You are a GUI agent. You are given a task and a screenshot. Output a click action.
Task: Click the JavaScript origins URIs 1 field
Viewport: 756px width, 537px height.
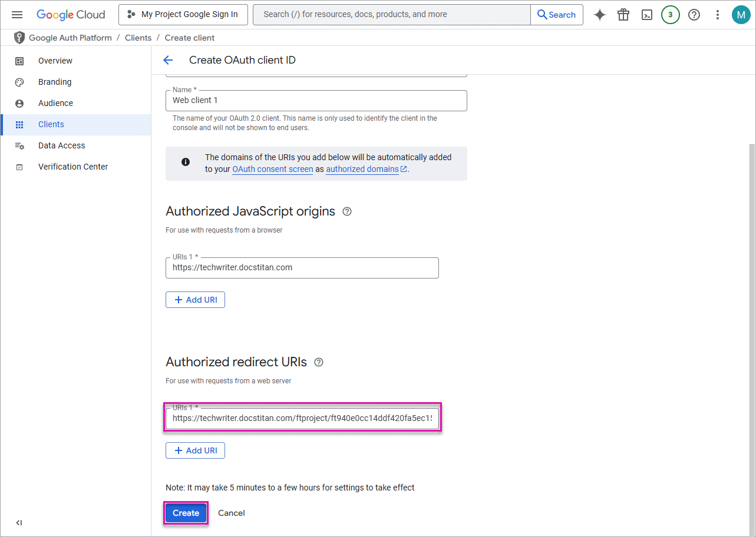click(302, 267)
